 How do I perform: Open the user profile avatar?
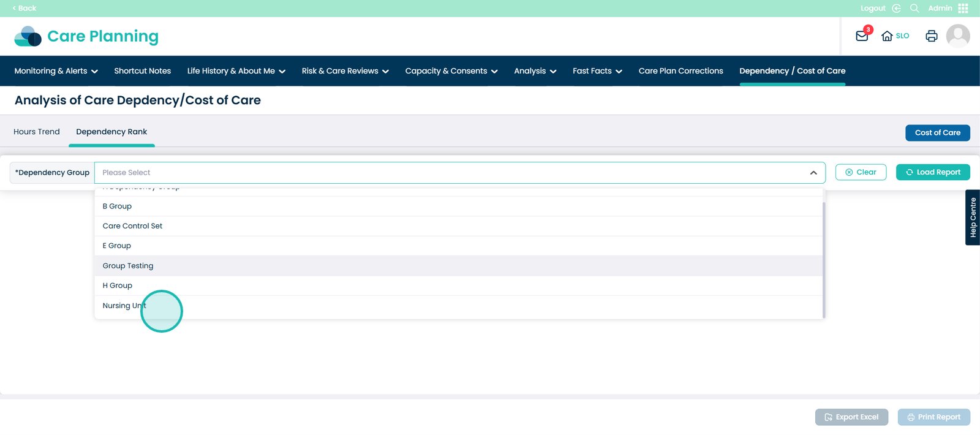958,36
